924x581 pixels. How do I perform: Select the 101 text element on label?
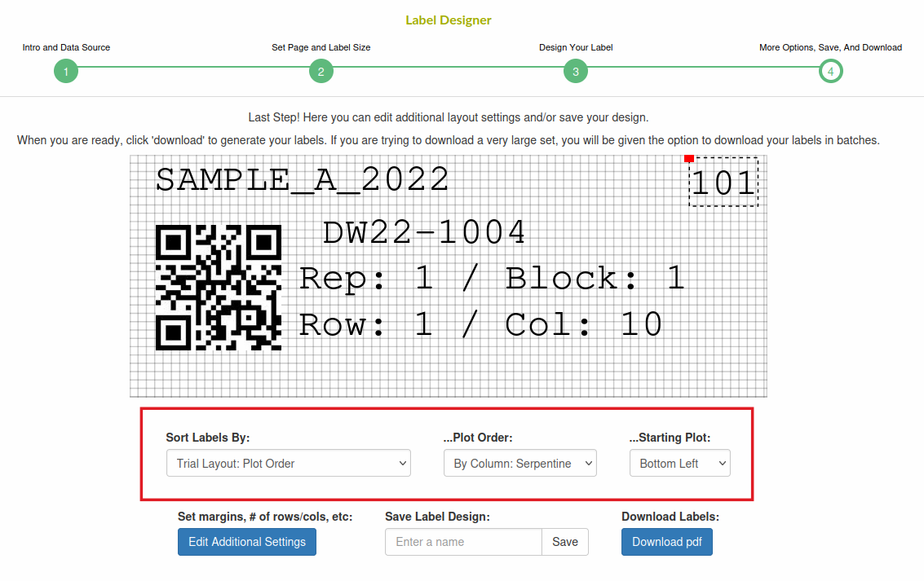coord(723,183)
